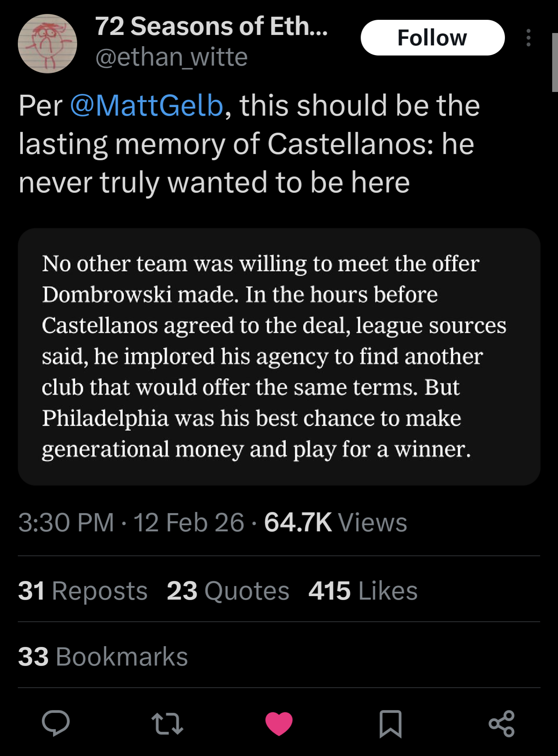View the 415 Likes list
The image size is (558, 756).
click(x=363, y=591)
